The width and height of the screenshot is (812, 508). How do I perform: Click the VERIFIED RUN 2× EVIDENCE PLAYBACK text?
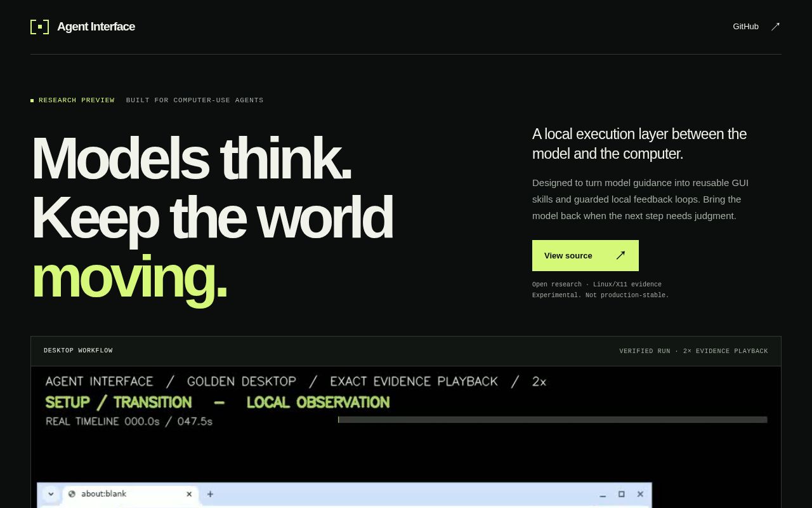pyautogui.click(x=693, y=351)
